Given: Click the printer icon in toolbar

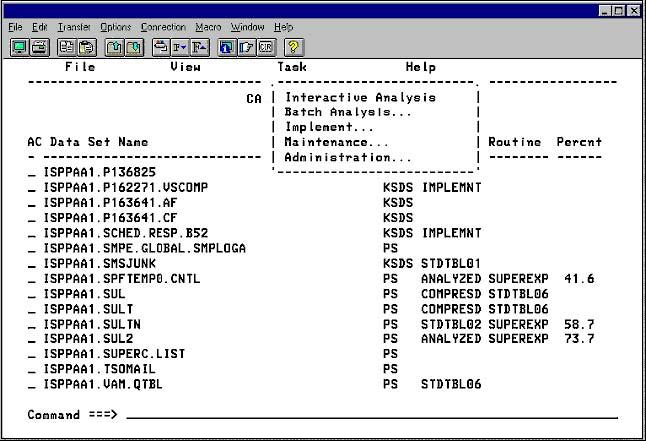Looking at the screenshot, I should (x=38, y=47).
